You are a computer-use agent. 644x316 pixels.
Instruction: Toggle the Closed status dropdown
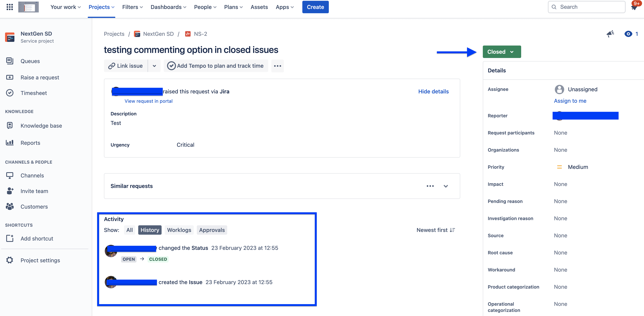[x=501, y=51]
